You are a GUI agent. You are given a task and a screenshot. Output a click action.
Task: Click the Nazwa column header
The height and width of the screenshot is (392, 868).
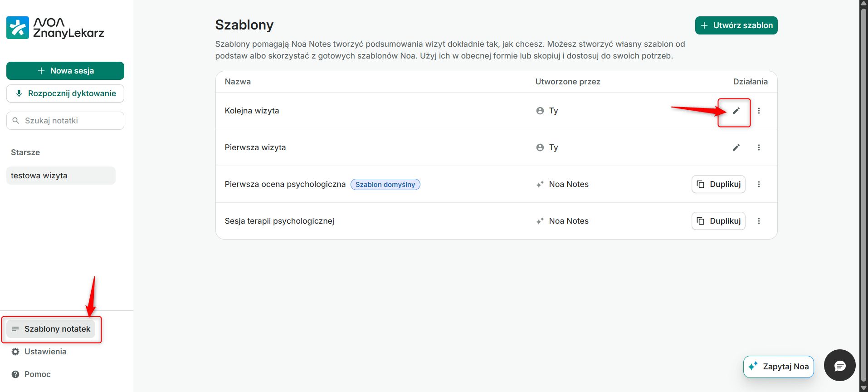pos(238,82)
